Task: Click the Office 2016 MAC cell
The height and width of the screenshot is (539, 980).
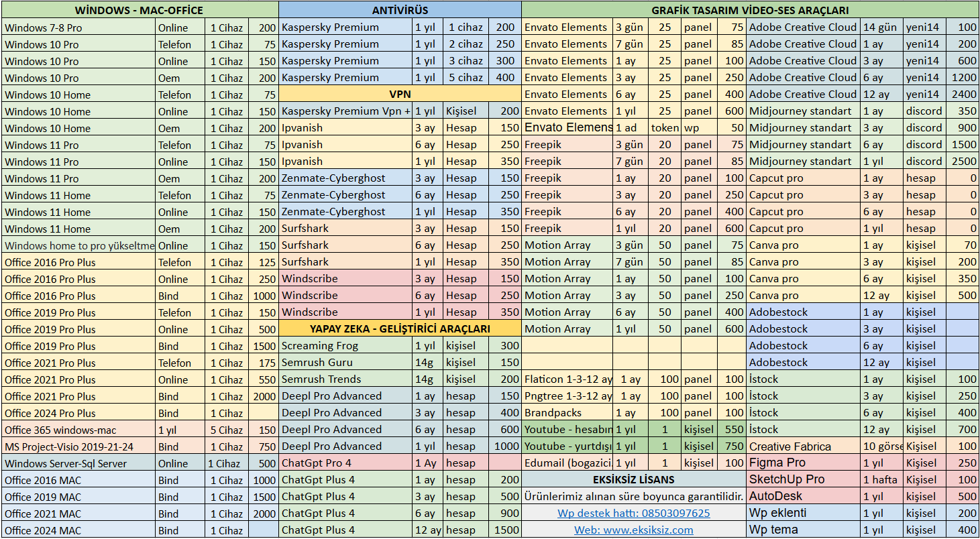Action: (78, 480)
